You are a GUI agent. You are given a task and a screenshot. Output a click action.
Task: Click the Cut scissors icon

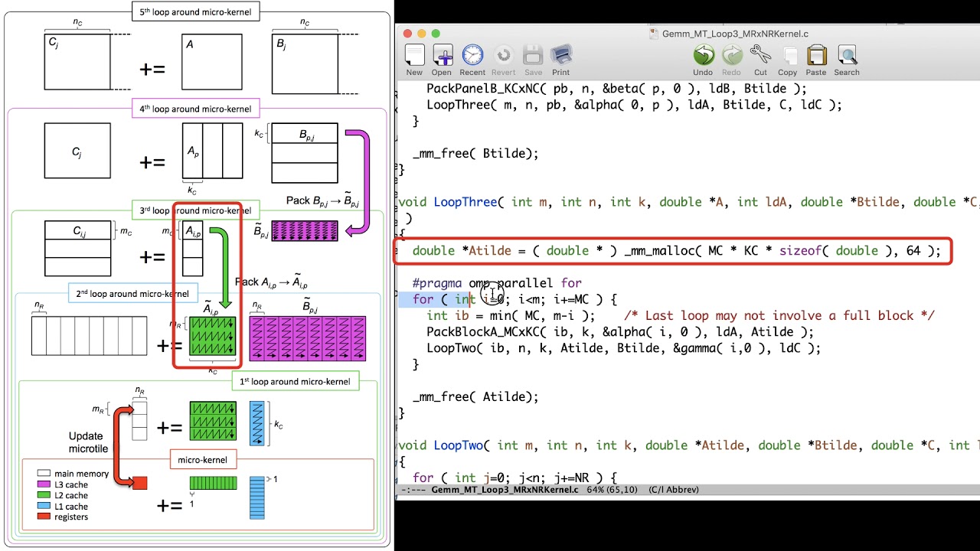coord(760,55)
